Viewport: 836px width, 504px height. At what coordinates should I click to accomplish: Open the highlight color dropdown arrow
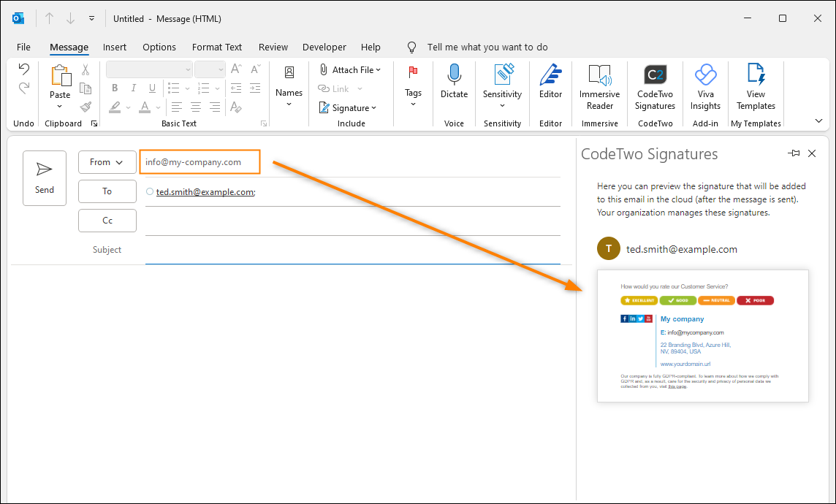click(x=129, y=107)
